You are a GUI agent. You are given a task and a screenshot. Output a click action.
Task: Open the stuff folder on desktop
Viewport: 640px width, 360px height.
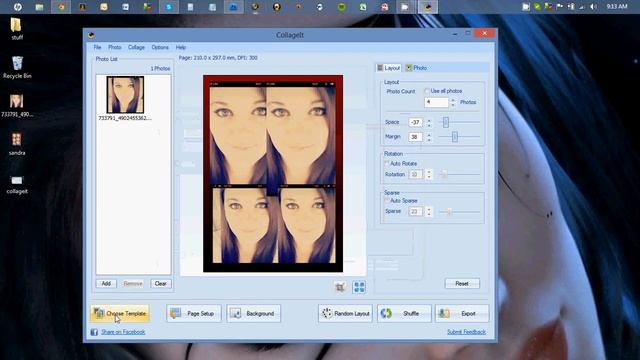17,29
